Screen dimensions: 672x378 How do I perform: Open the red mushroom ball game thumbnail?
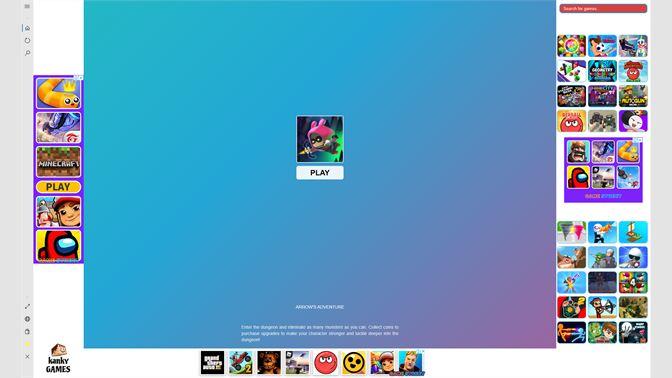tap(633, 71)
